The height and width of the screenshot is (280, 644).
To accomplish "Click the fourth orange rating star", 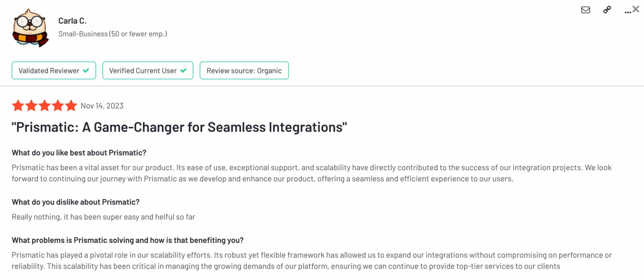I will point(58,106).
